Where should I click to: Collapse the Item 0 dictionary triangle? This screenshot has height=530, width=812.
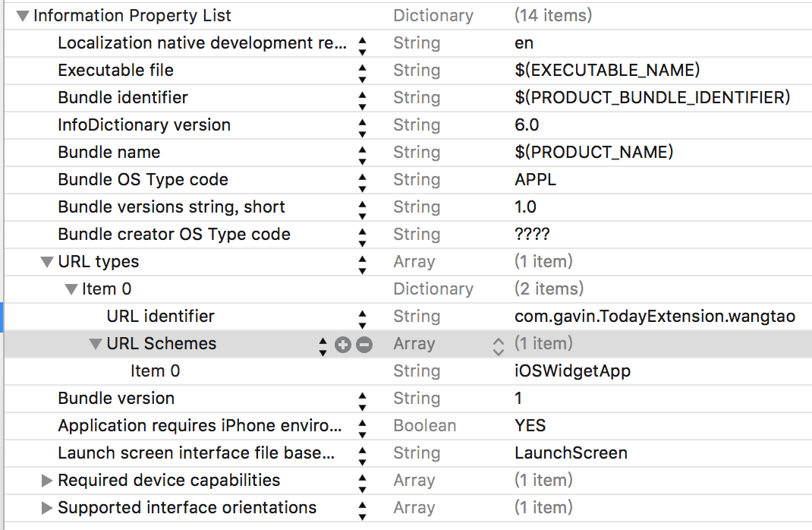(71, 289)
